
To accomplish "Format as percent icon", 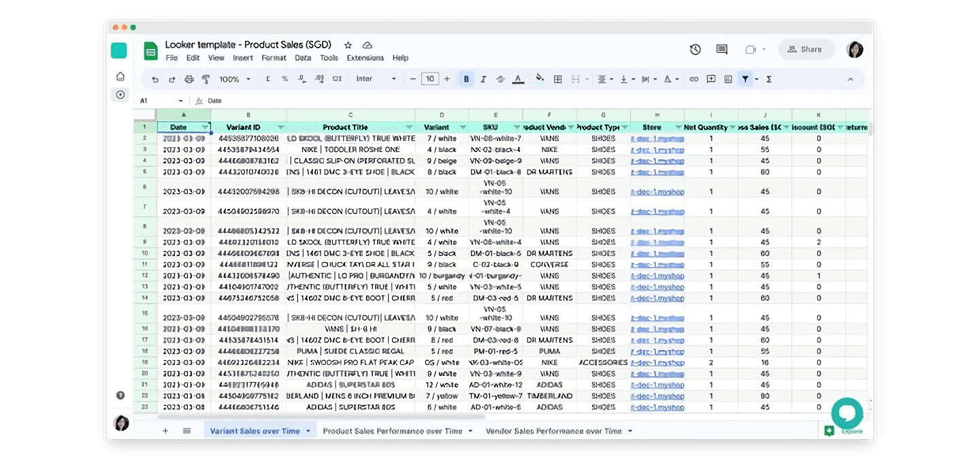I will [285, 79].
